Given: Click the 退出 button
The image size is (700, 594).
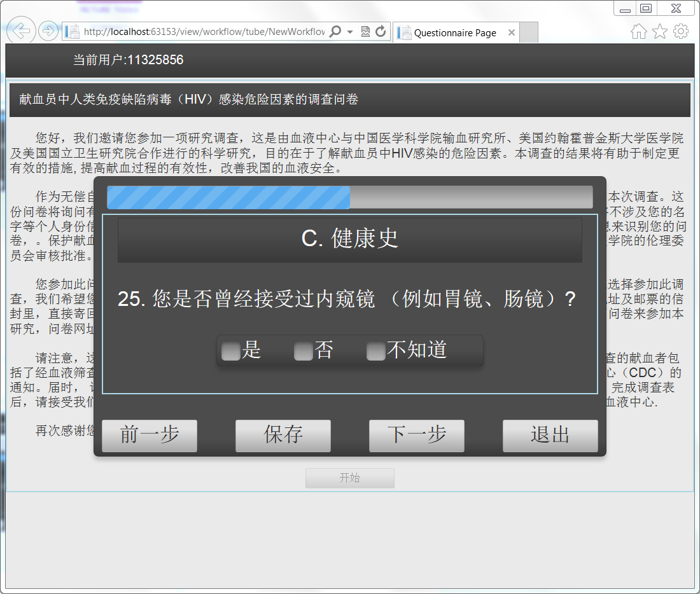Looking at the screenshot, I should tap(550, 436).
